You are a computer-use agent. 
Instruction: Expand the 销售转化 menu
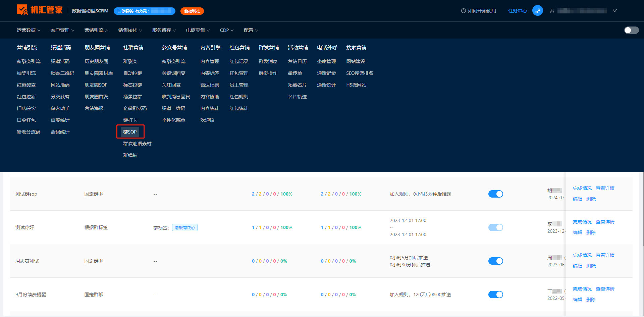(130, 30)
